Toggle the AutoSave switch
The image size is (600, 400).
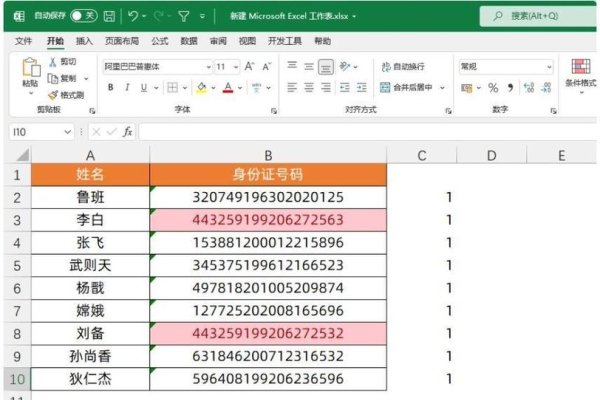coord(84,16)
